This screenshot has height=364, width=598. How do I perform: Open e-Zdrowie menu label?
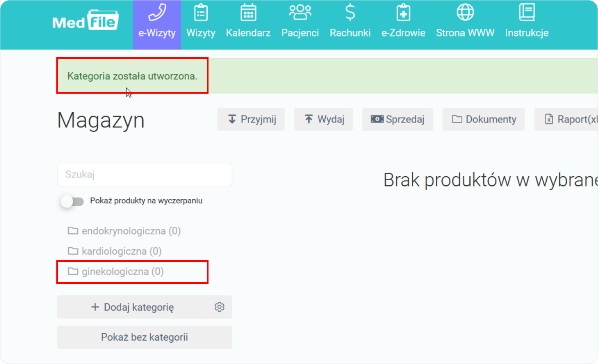point(403,33)
